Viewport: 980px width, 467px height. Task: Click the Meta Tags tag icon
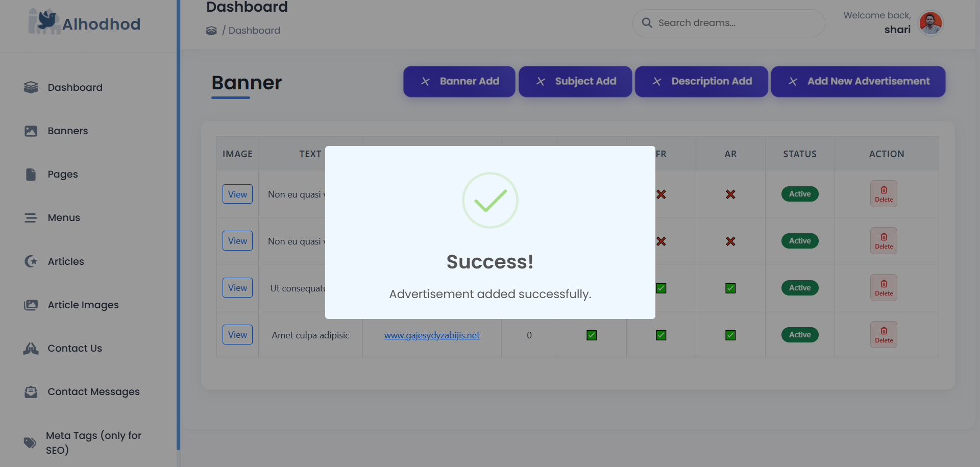click(x=30, y=443)
